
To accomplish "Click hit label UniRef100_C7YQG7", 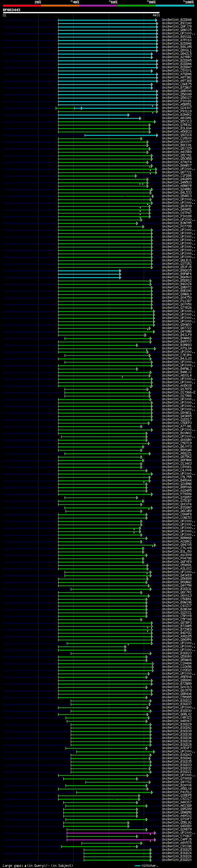I will pos(177,836).
